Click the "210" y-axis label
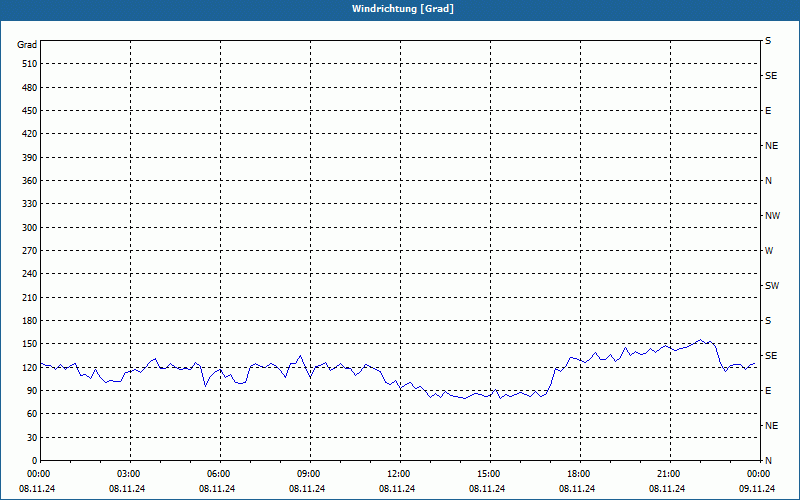 [x=30, y=297]
